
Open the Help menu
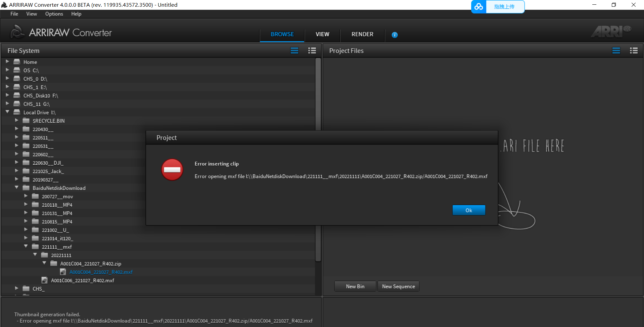(76, 14)
